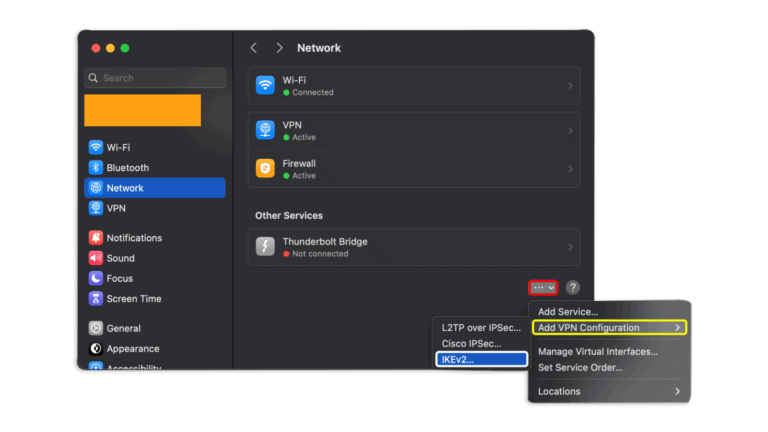Image resolution: width=768 pixels, height=432 pixels.
Task: Select L2TP over IPSec... option
Action: click(x=481, y=328)
